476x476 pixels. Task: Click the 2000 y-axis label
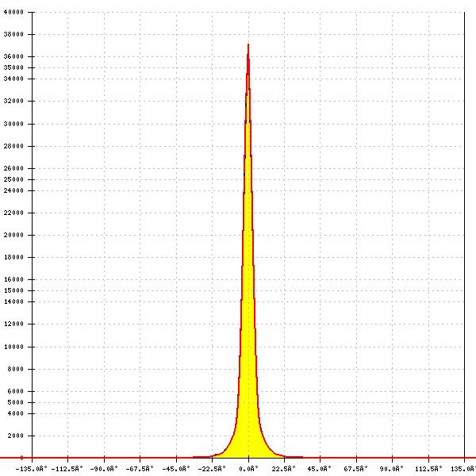[x=15, y=436]
